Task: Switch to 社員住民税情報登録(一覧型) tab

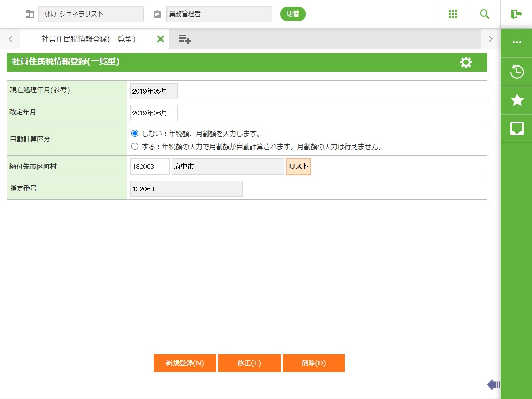Action: pos(88,39)
